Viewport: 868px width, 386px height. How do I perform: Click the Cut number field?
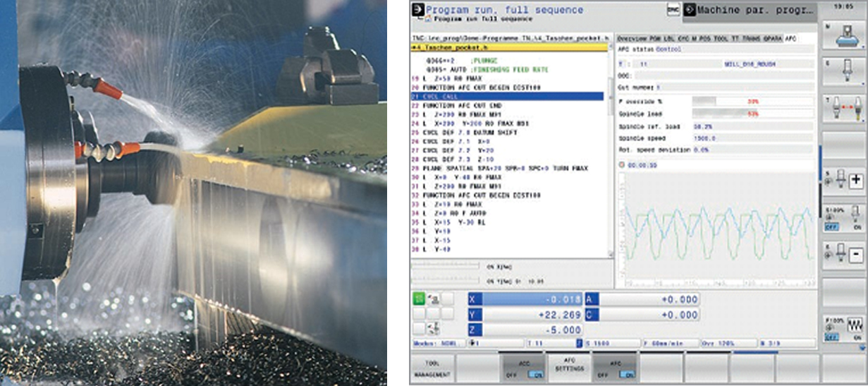(733, 87)
